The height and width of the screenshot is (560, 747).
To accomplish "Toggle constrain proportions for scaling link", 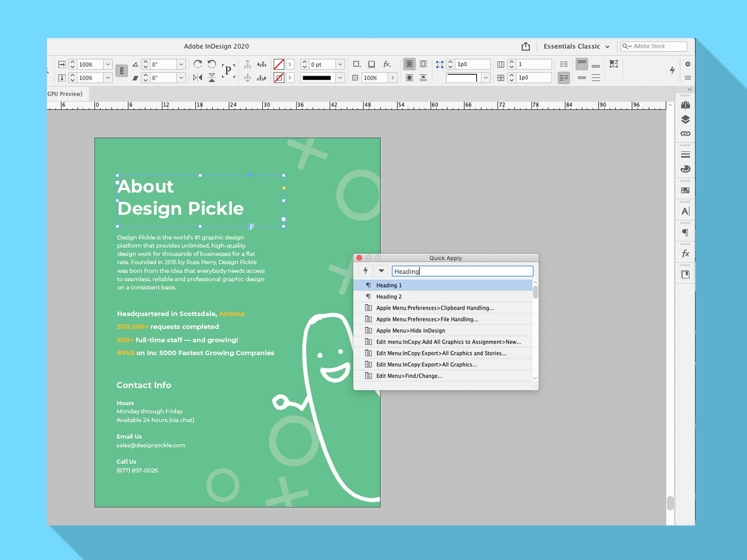I will [x=122, y=71].
